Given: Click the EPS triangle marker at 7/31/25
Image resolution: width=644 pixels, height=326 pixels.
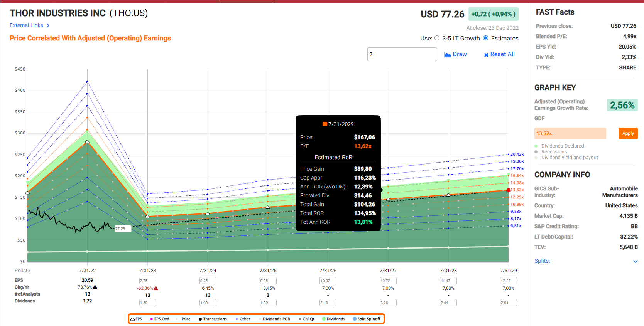Looking at the screenshot, I should click(268, 207).
